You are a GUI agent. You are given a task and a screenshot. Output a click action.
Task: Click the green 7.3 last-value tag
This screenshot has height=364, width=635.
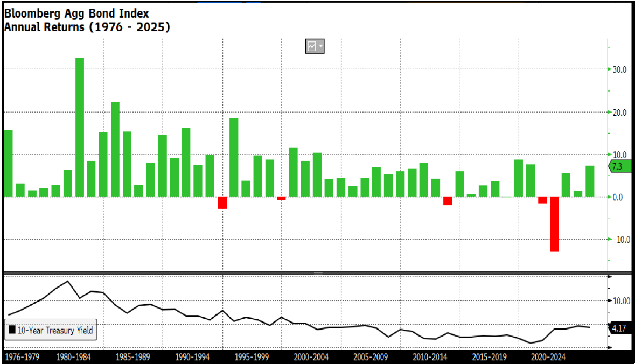pos(618,167)
